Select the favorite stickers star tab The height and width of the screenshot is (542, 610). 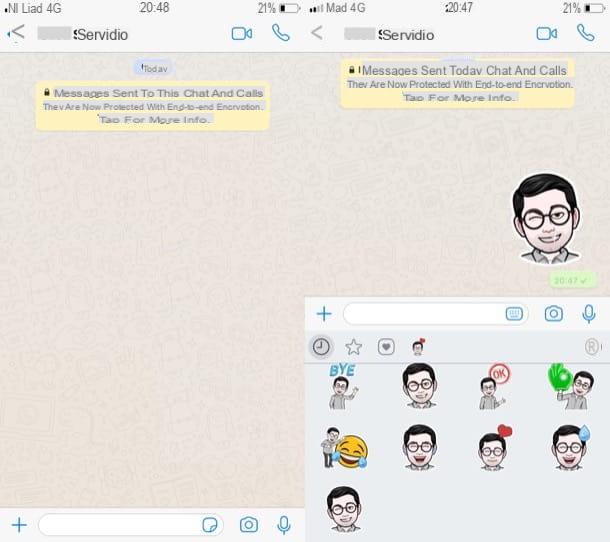click(353, 347)
